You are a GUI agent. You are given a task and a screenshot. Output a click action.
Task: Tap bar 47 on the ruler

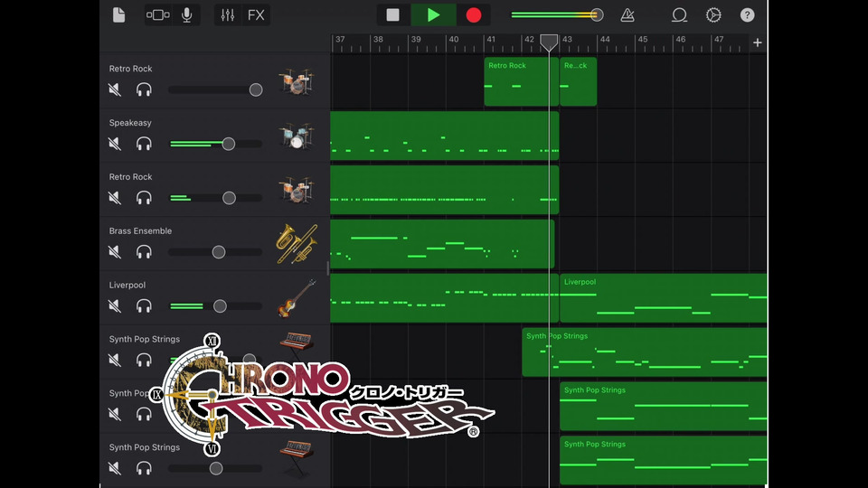click(x=719, y=39)
